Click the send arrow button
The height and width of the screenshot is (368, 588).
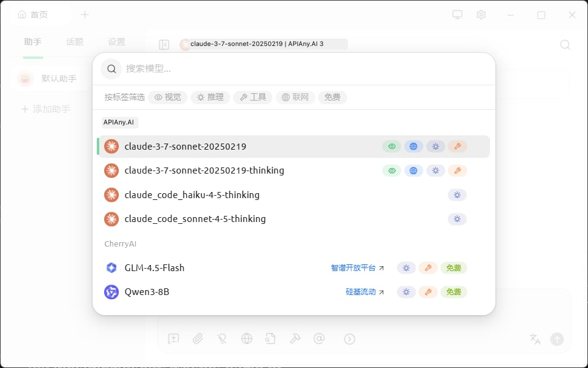coord(557,339)
